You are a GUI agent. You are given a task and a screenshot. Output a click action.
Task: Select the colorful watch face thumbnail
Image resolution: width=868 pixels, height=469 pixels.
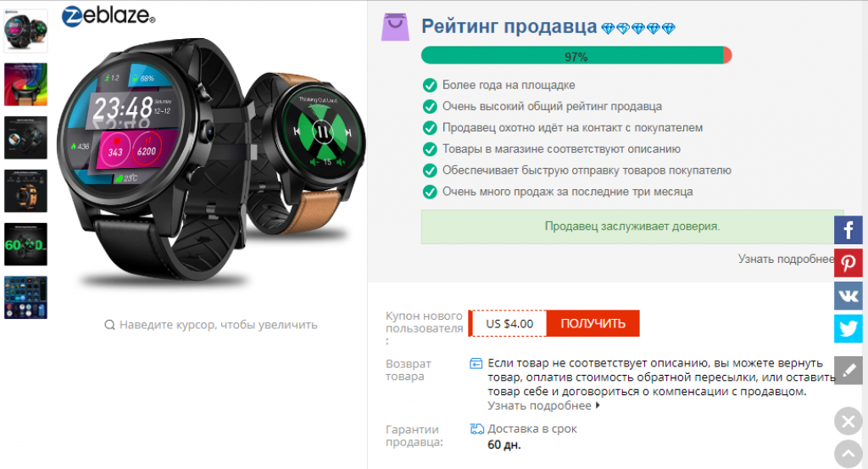(x=25, y=84)
